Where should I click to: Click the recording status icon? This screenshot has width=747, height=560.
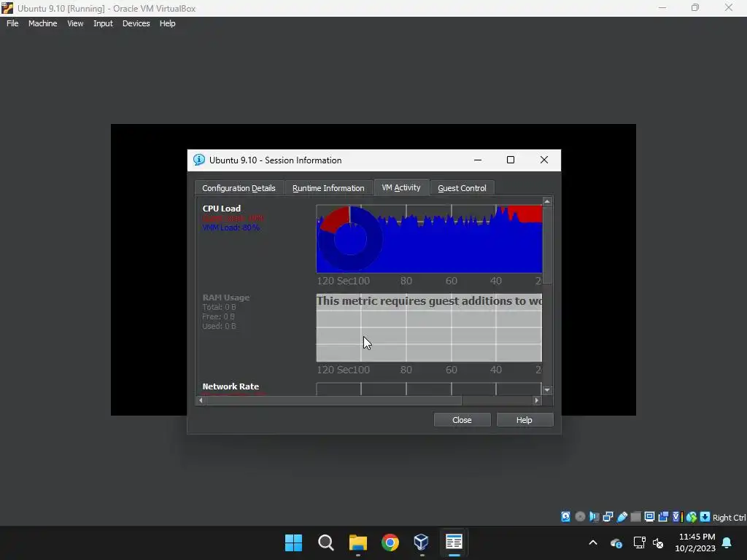pos(663,517)
